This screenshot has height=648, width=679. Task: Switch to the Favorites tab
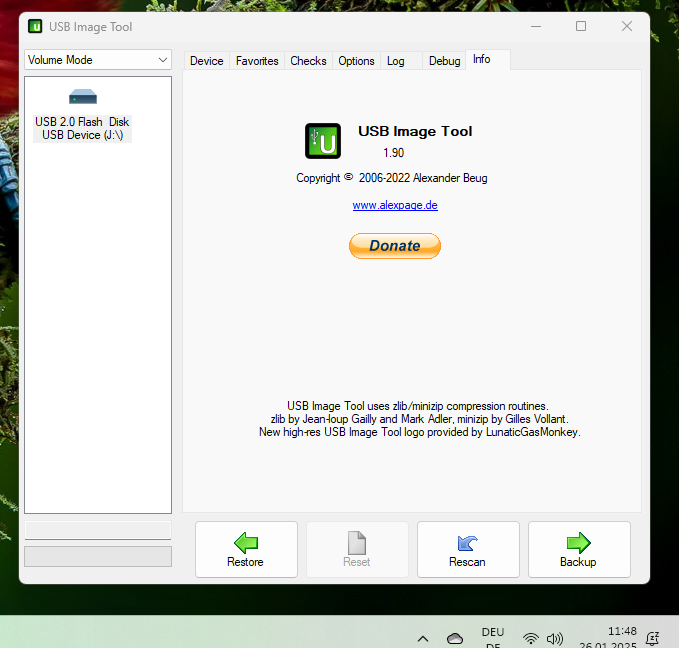[x=257, y=61]
